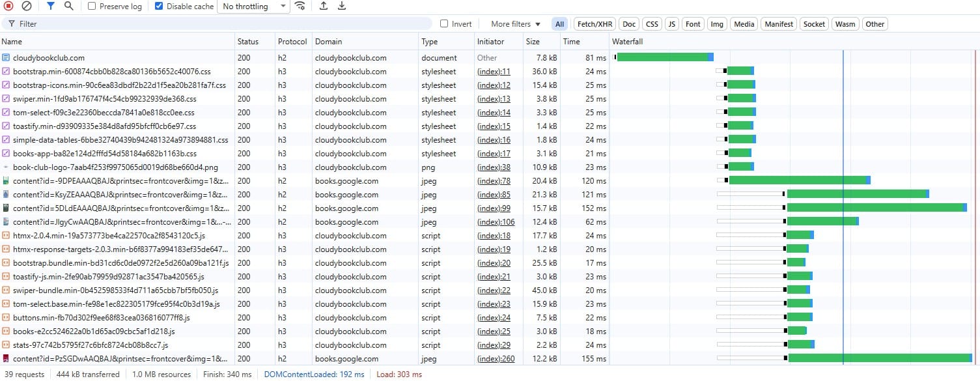Sort by the Protocol column header
Viewport: 980px width, 381px height.
[294, 42]
